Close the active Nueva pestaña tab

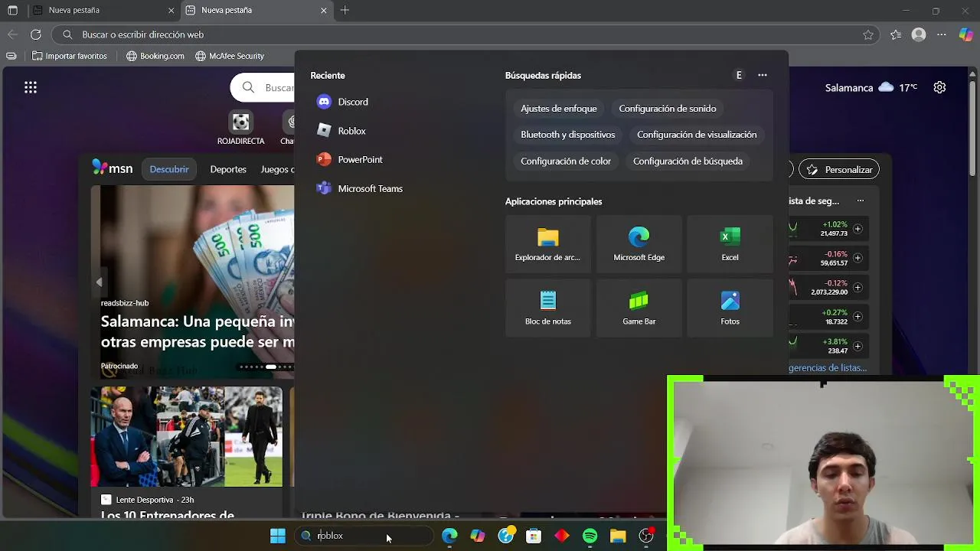pyautogui.click(x=323, y=11)
